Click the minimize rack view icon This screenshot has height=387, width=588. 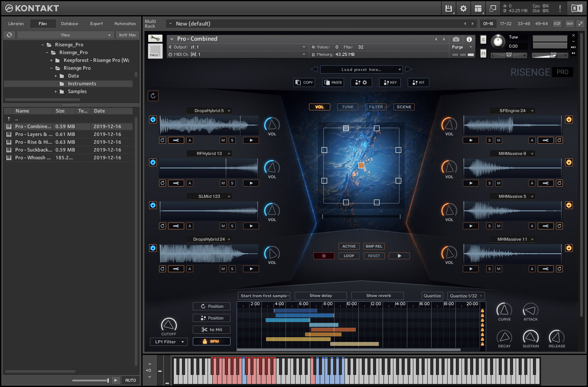pos(580,23)
